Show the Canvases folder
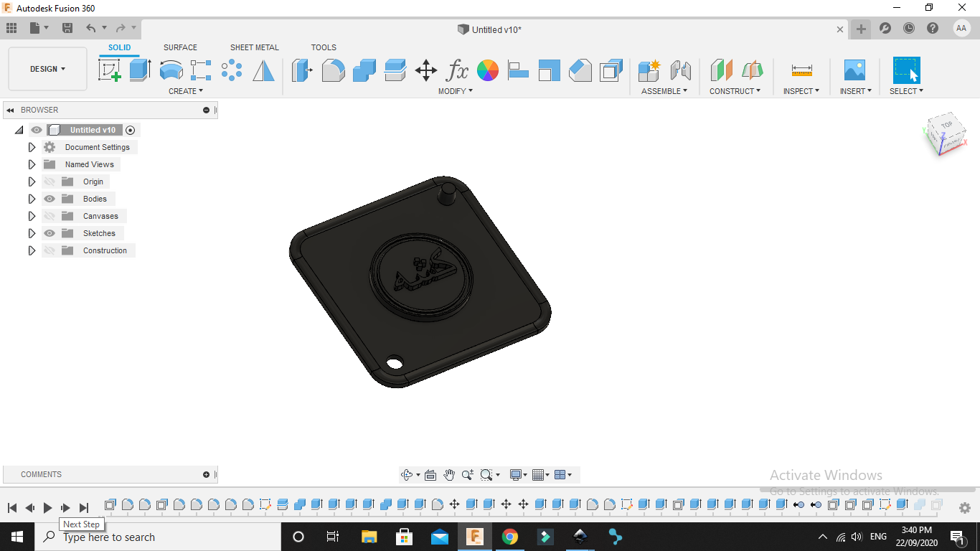This screenshot has height=551, width=980. 50,216
